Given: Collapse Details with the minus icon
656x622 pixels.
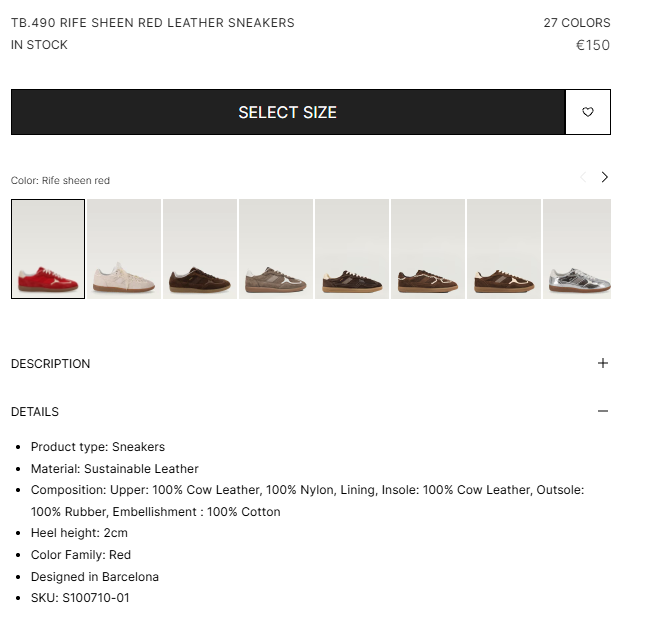Looking at the screenshot, I should (602, 411).
